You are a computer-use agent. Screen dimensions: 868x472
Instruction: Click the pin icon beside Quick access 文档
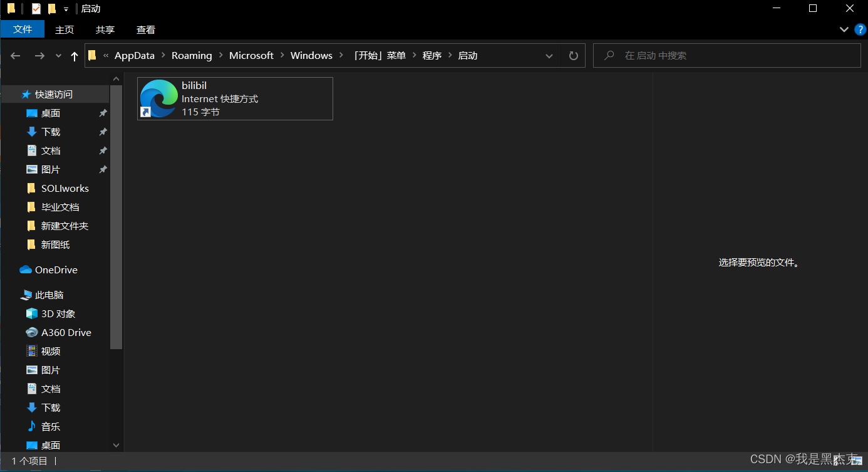103,151
